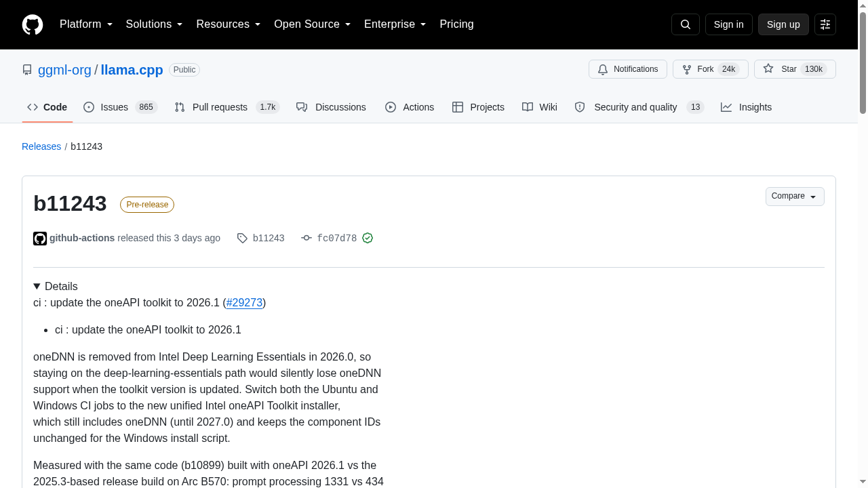
Task: Click the repository book icon
Action: click(27, 70)
